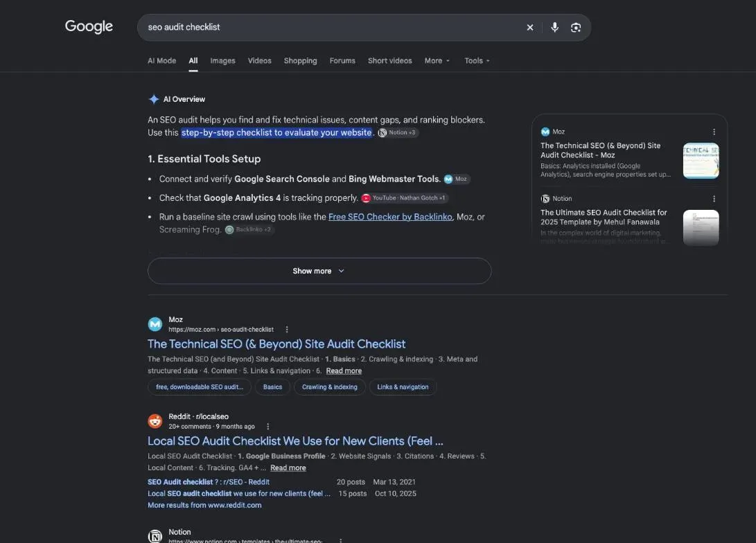
Task: Switch to Forums tab
Action: (342, 61)
